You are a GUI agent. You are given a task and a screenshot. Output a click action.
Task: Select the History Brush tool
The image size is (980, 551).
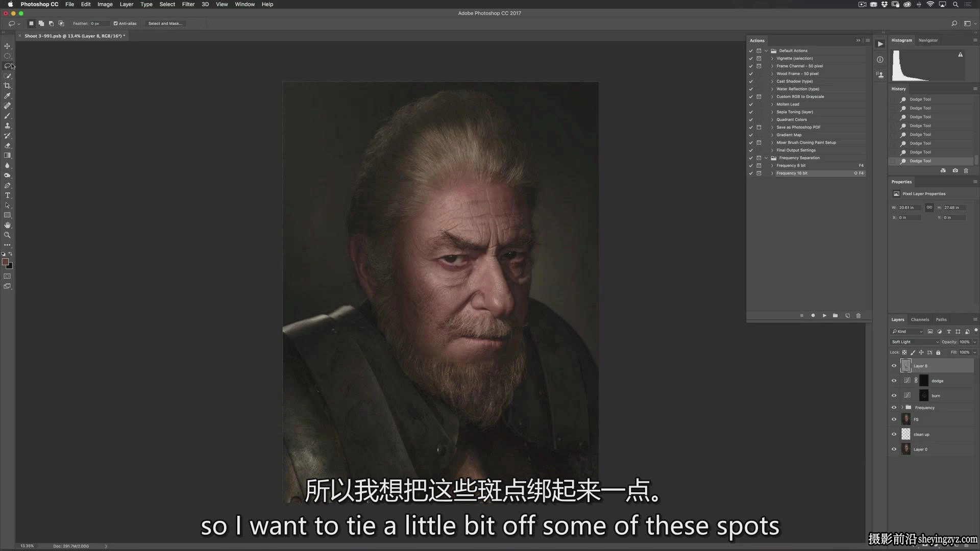[7, 136]
